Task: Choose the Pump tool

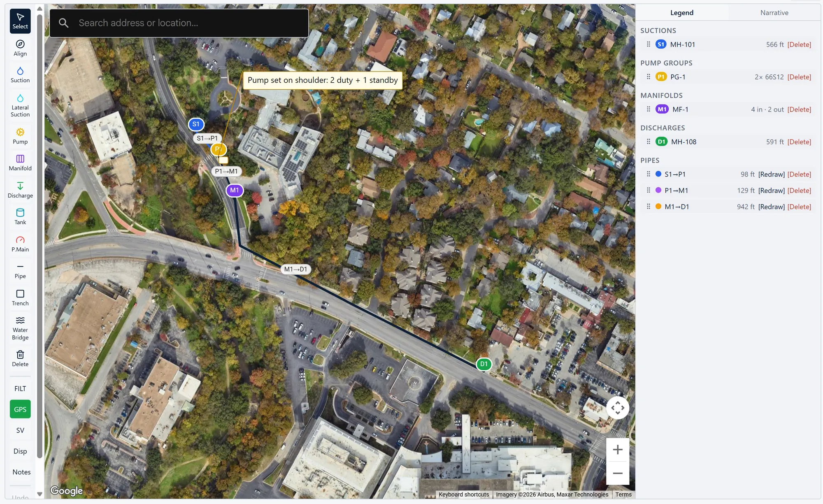Action: [20, 136]
